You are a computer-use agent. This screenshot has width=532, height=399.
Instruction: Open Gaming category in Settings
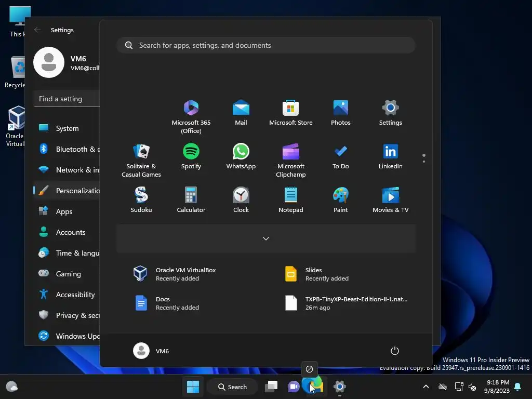[x=67, y=273]
